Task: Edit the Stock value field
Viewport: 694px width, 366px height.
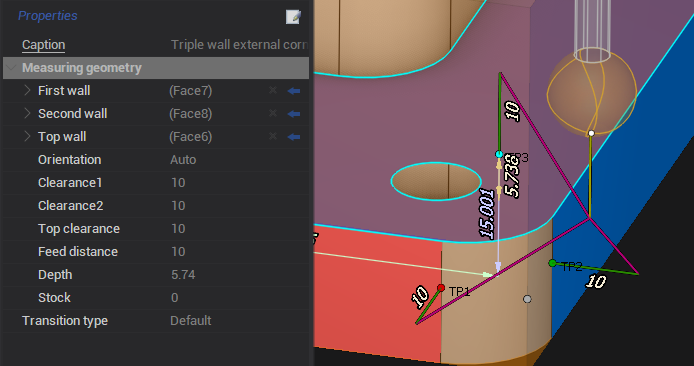Action: (x=239, y=297)
